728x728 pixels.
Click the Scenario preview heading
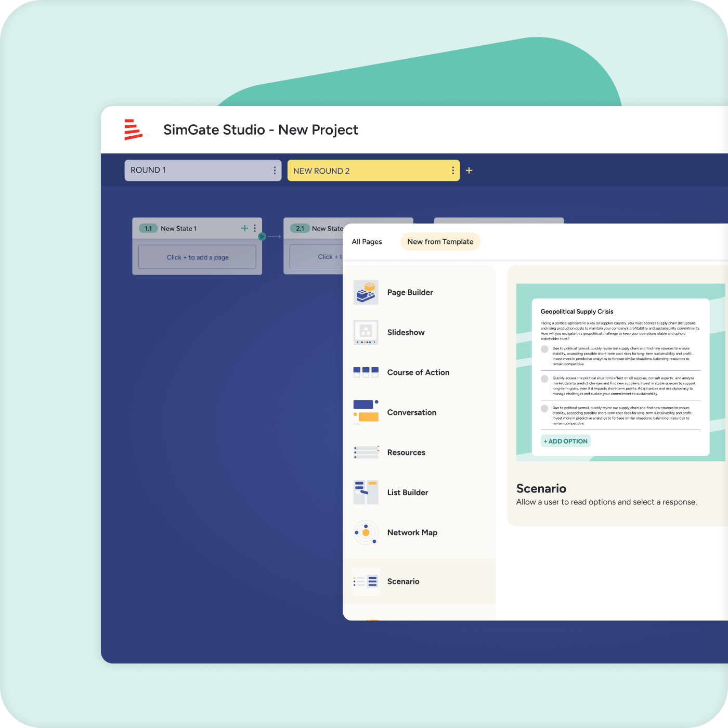(541, 488)
